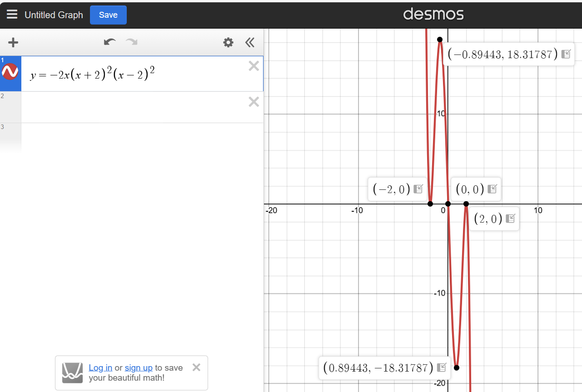Click the y-axis label 10
The width and height of the screenshot is (582, 392).
click(x=440, y=113)
